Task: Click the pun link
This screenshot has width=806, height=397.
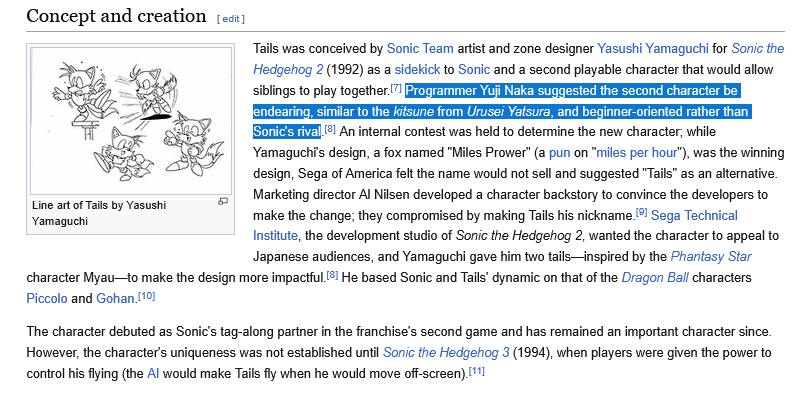Action: (560, 153)
